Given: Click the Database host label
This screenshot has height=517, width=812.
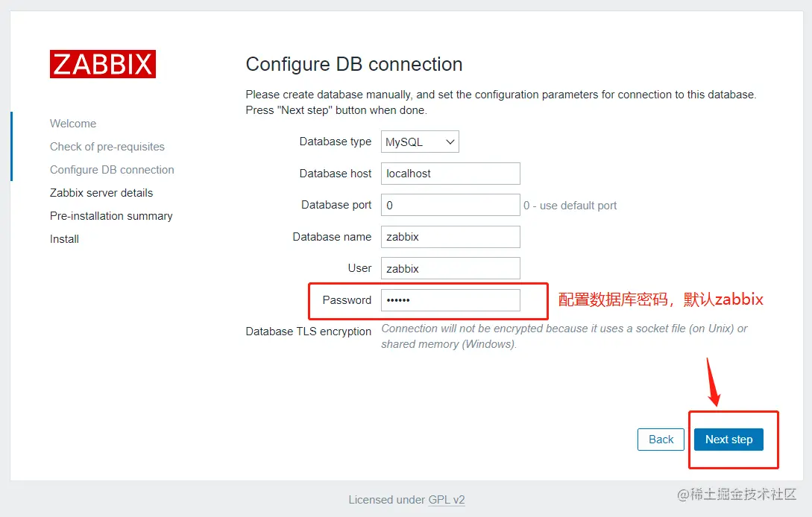Looking at the screenshot, I should pos(335,174).
